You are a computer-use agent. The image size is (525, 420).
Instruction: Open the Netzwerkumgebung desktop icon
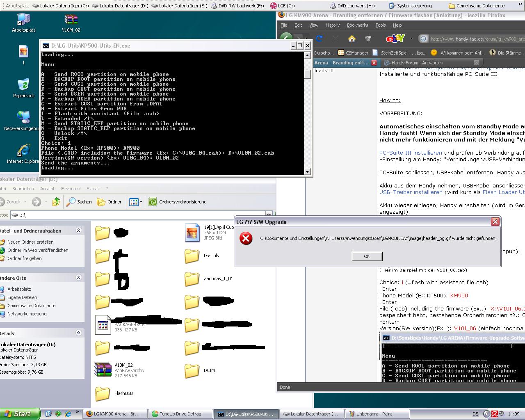pos(23,121)
